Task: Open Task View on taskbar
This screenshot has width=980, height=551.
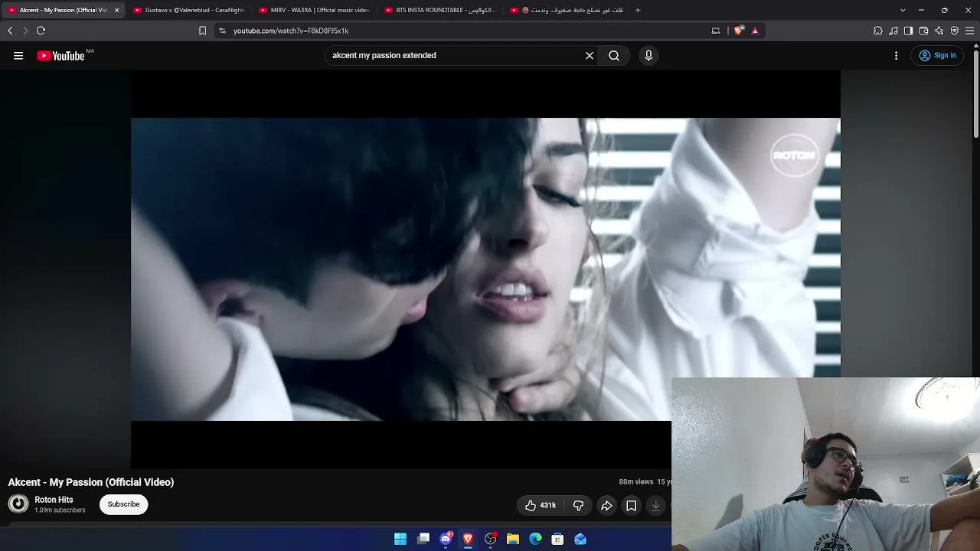Action: [423, 539]
